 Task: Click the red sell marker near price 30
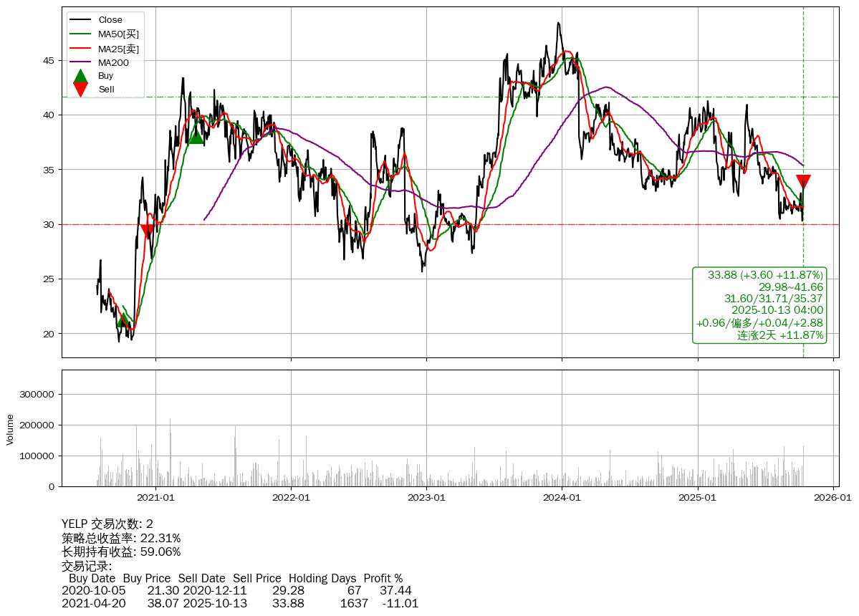(148, 231)
